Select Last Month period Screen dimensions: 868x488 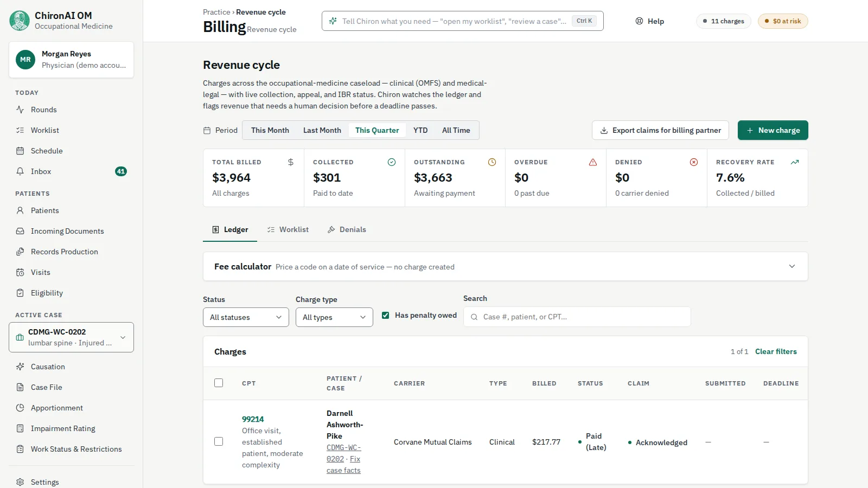[322, 130]
